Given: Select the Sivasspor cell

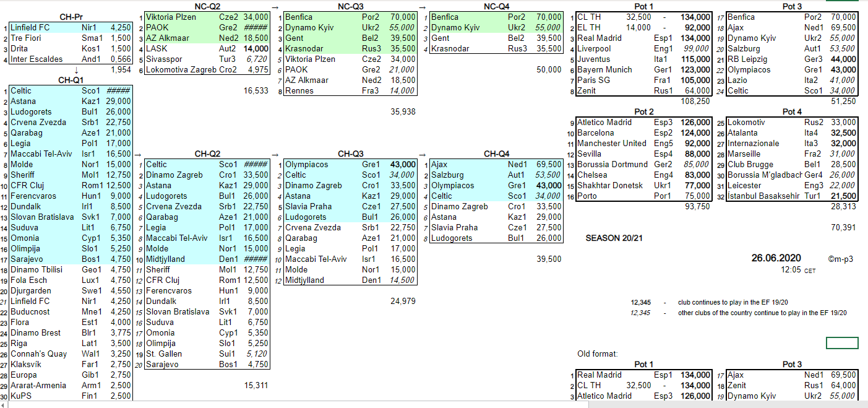Looking at the screenshot, I should [x=164, y=59].
